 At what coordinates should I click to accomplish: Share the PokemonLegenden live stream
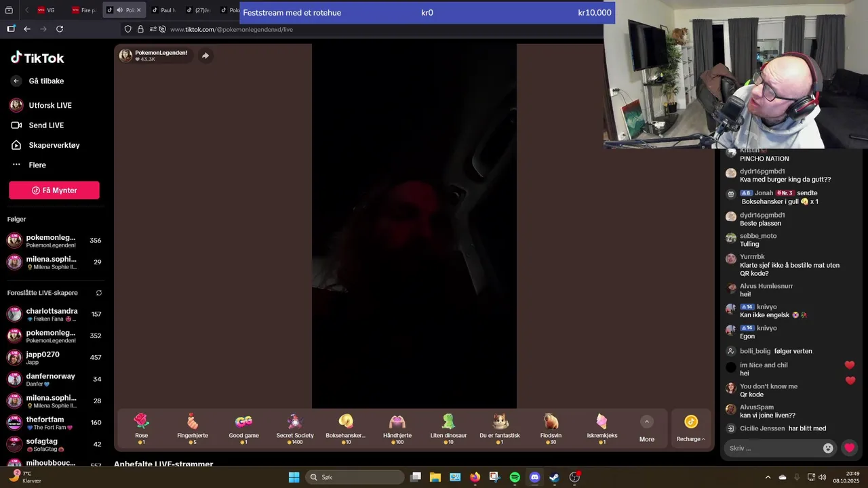click(205, 56)
